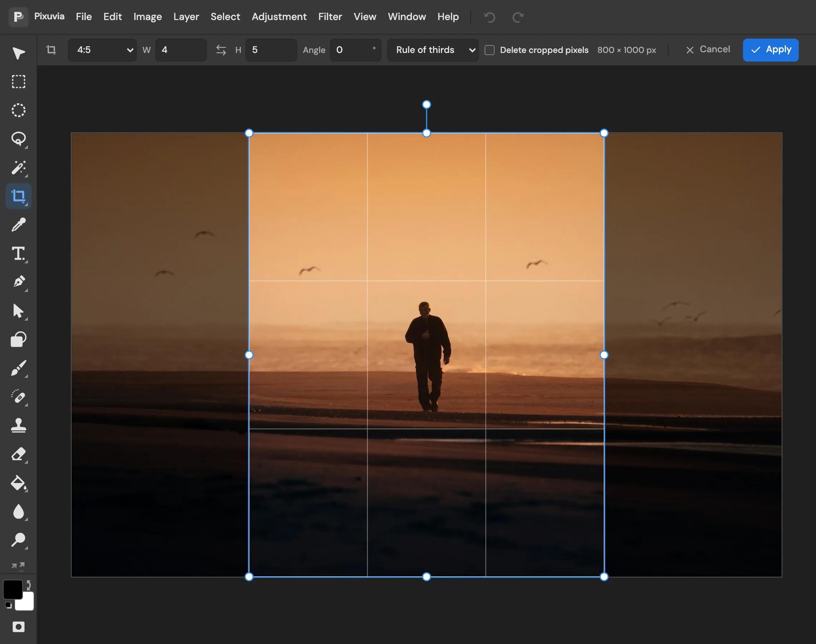Screen dimensions: 816x644
Task: Select the Crop tool in sidebar
Action: pos(18,196)
